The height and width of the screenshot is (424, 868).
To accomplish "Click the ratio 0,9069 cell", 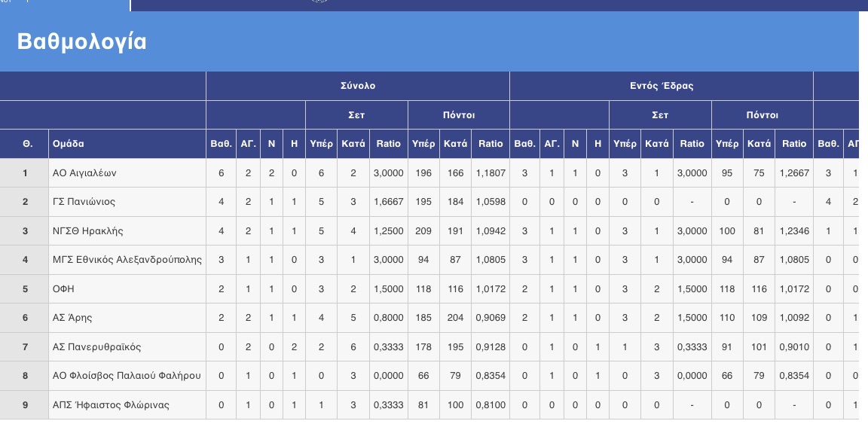I will tap(491, 318).
